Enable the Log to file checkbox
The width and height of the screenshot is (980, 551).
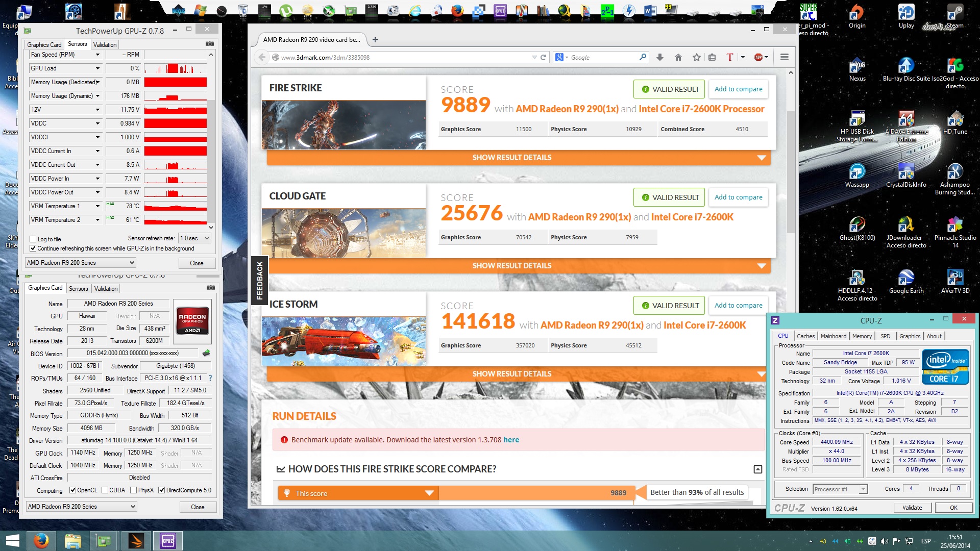(33, 239)
